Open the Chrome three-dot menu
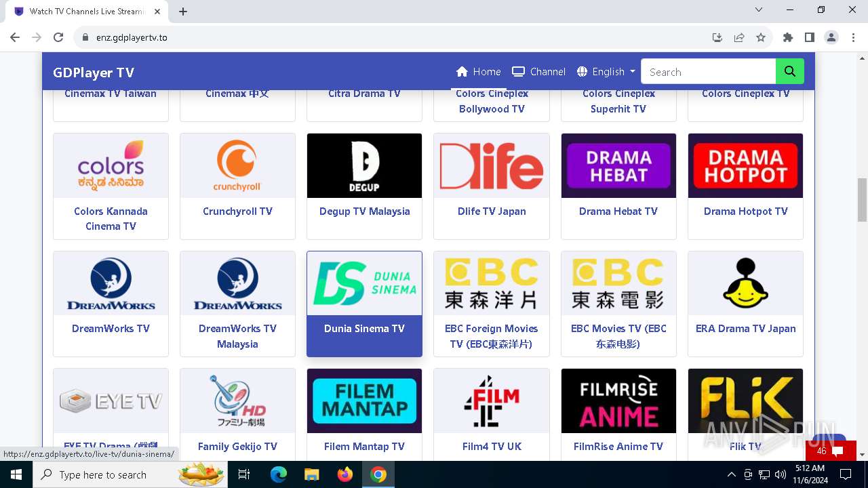 (852, 37)
